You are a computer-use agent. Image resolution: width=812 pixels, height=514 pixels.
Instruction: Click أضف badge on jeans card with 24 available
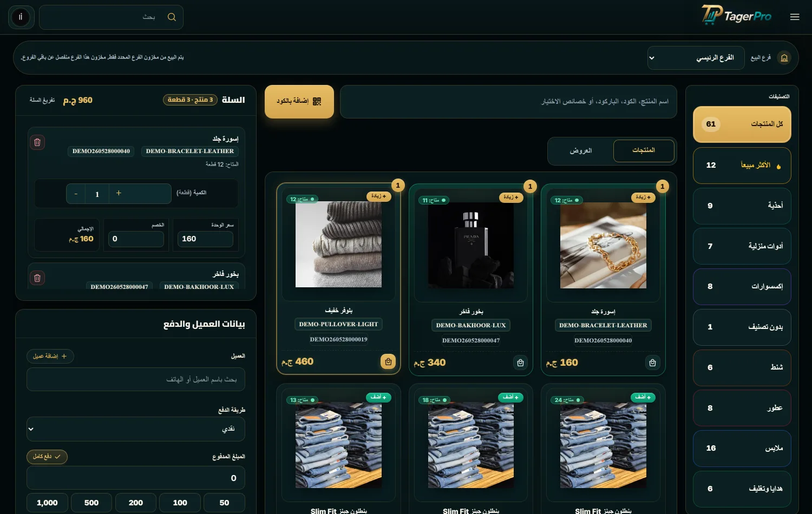tap(643, 397)
